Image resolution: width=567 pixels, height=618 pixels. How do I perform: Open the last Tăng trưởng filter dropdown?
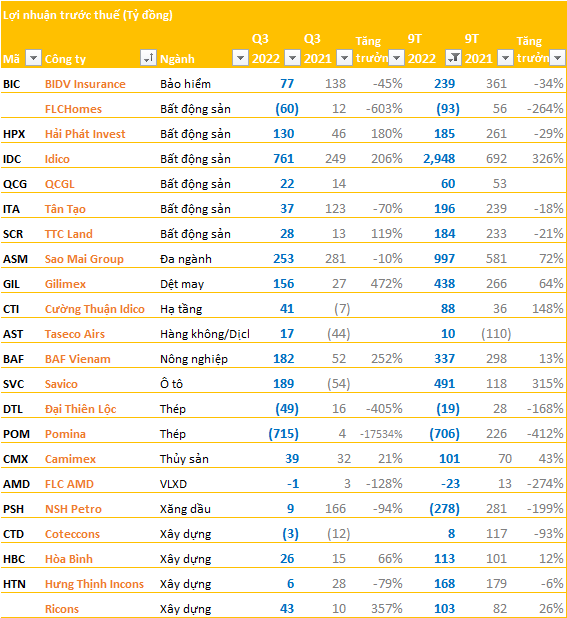coord(557,58)
